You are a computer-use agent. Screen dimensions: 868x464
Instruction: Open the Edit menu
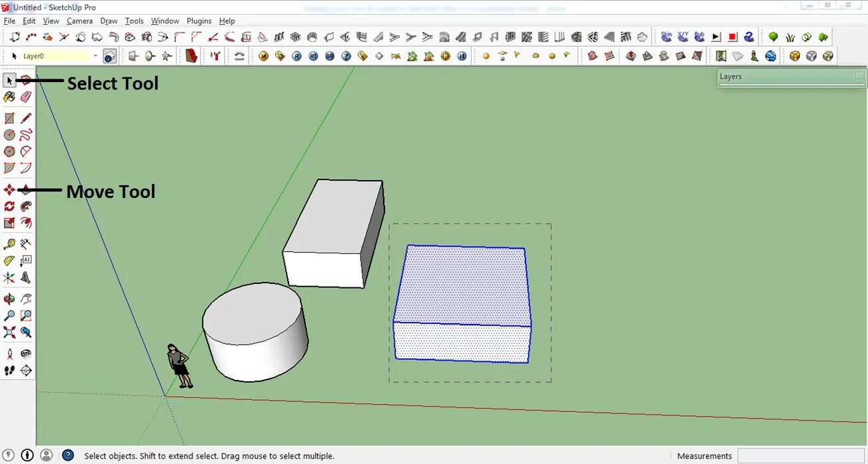[29, 21]
